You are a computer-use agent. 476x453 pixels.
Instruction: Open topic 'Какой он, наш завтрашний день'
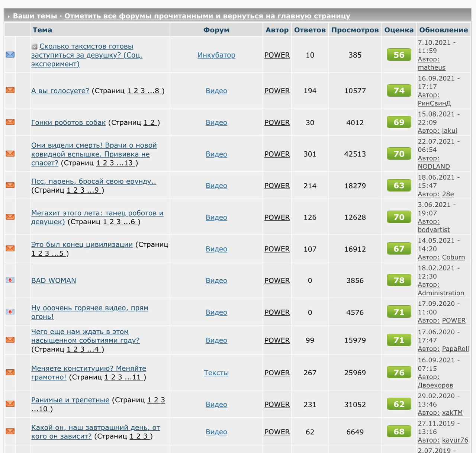(96, 432)
